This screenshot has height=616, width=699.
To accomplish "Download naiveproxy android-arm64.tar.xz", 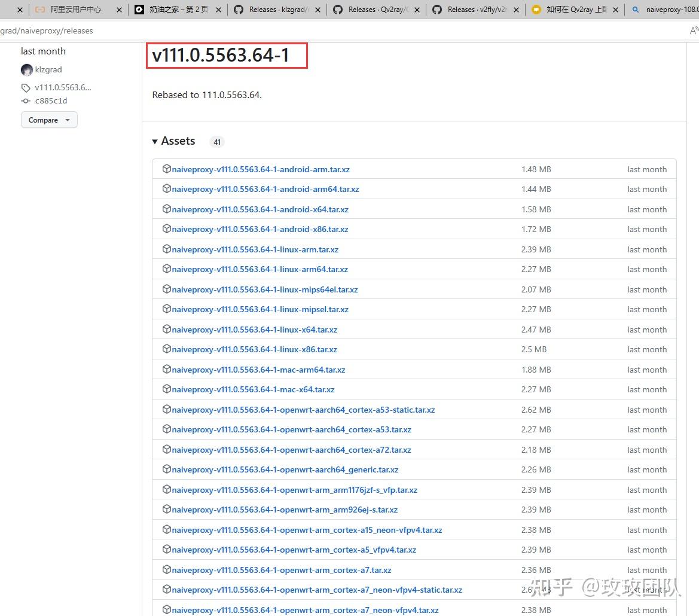I will pos(265,189).
